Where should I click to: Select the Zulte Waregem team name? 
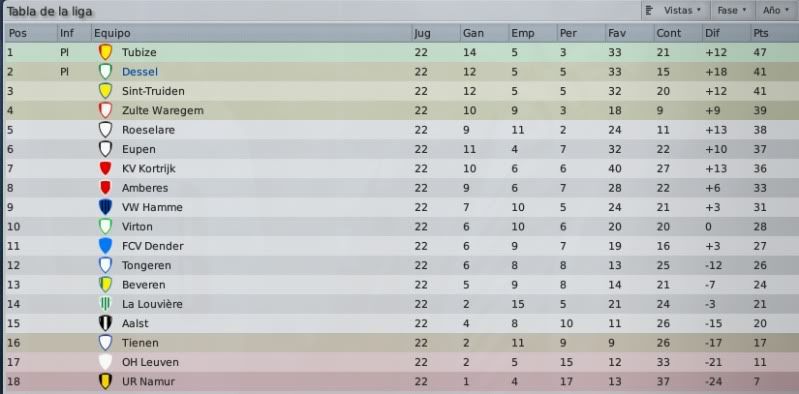(x=163, y=111)
